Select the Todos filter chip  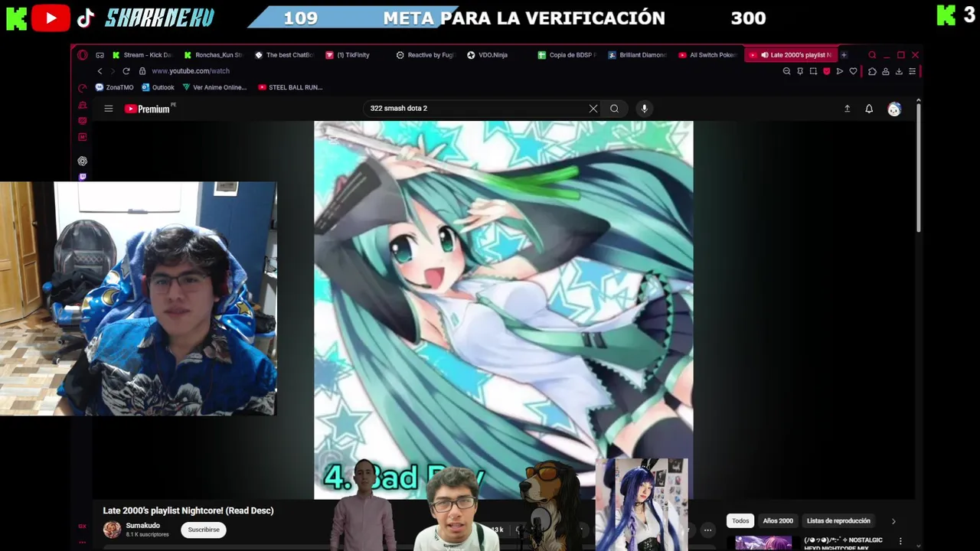[740, 521]
